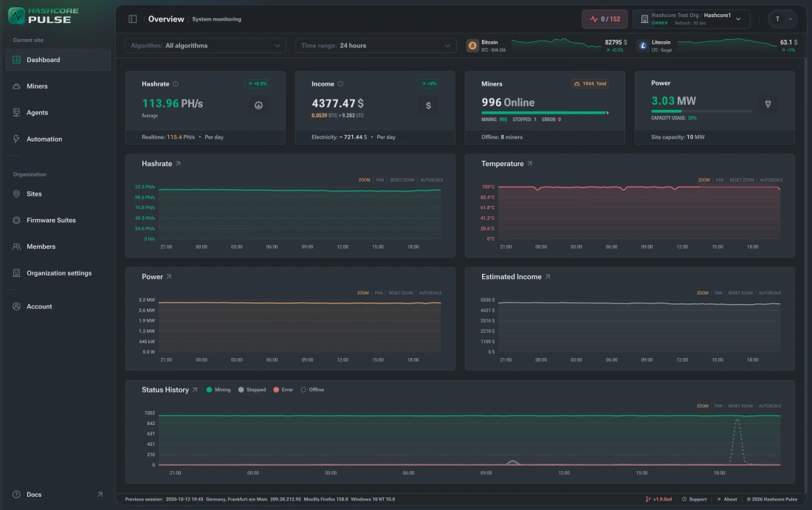The height and width of the screenshot is (510, 812).
Task: Open the Hashrate chart via its arrow icon
Action: (x=178, y=164)
